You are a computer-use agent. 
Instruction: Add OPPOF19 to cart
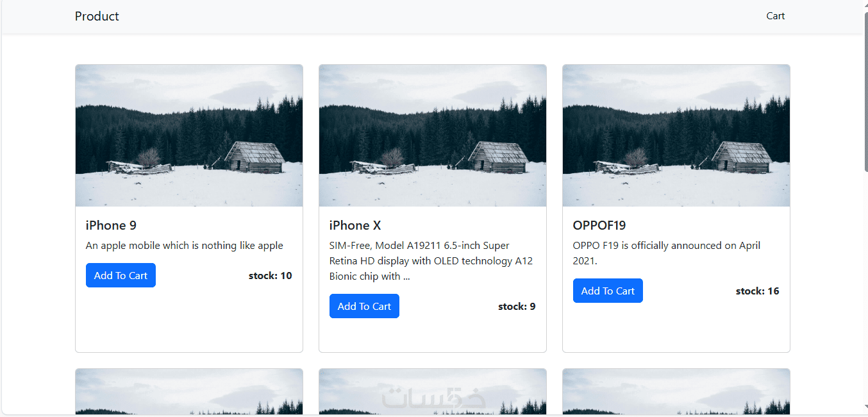pos(608,291)
